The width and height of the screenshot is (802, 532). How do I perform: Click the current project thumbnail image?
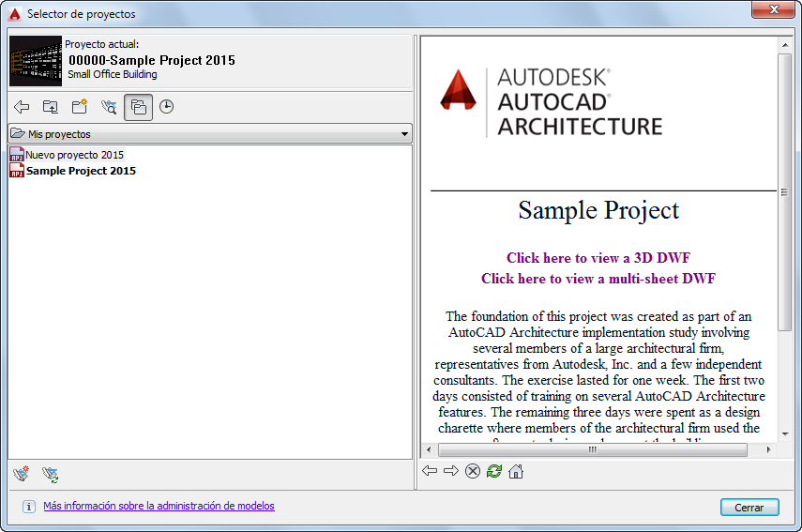[36, 61]
